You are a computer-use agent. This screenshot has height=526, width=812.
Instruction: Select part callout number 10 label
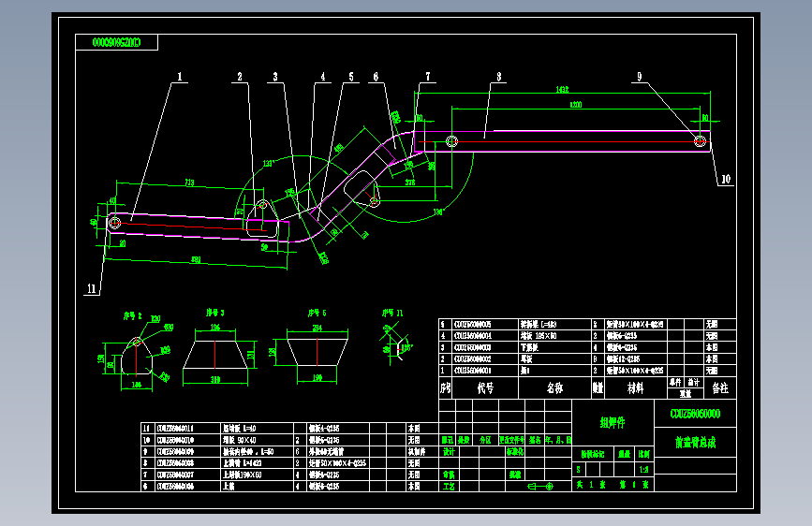(726, 179)
